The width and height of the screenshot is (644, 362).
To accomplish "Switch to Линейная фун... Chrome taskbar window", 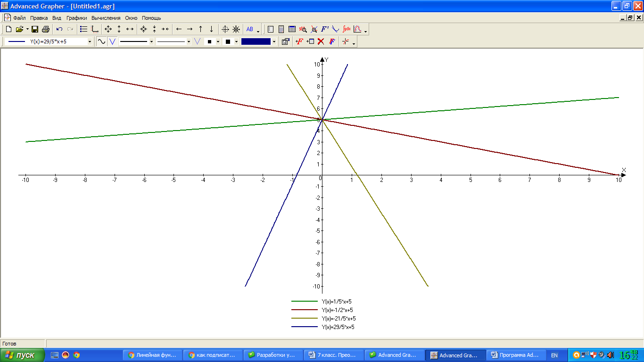I will pyautogui.click(x=153, y=355).
